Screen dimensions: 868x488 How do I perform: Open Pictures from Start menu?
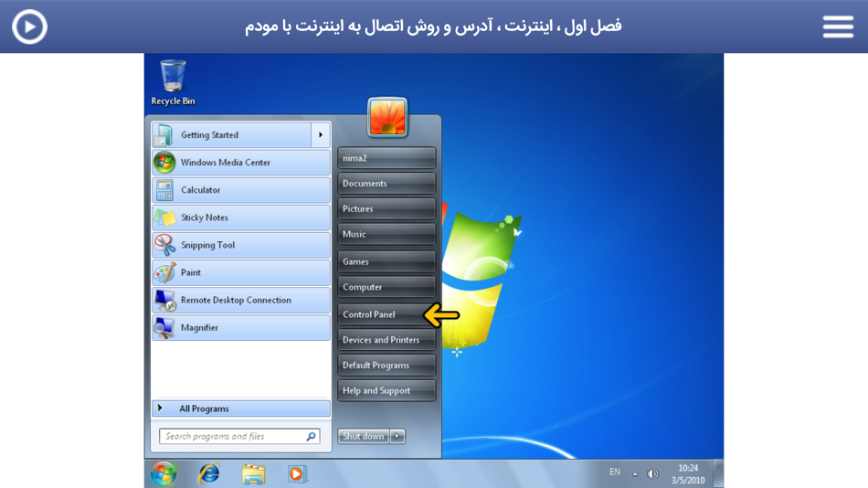click(x=386, y=209)
